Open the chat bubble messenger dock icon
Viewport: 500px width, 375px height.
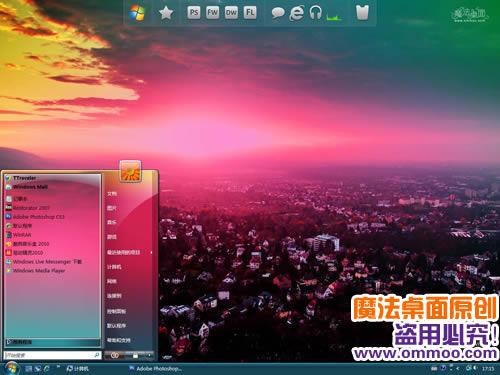point(278,13)
